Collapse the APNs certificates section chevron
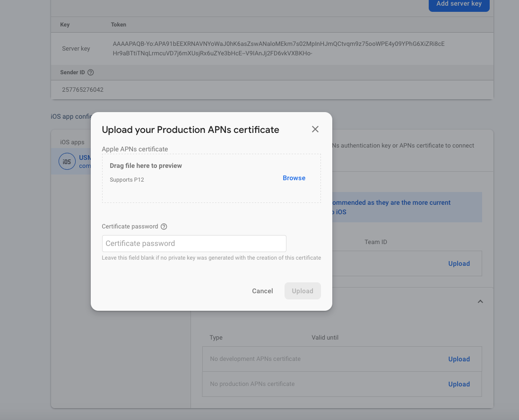The height and width of the screenshot is (420, 519). point(480,301)
